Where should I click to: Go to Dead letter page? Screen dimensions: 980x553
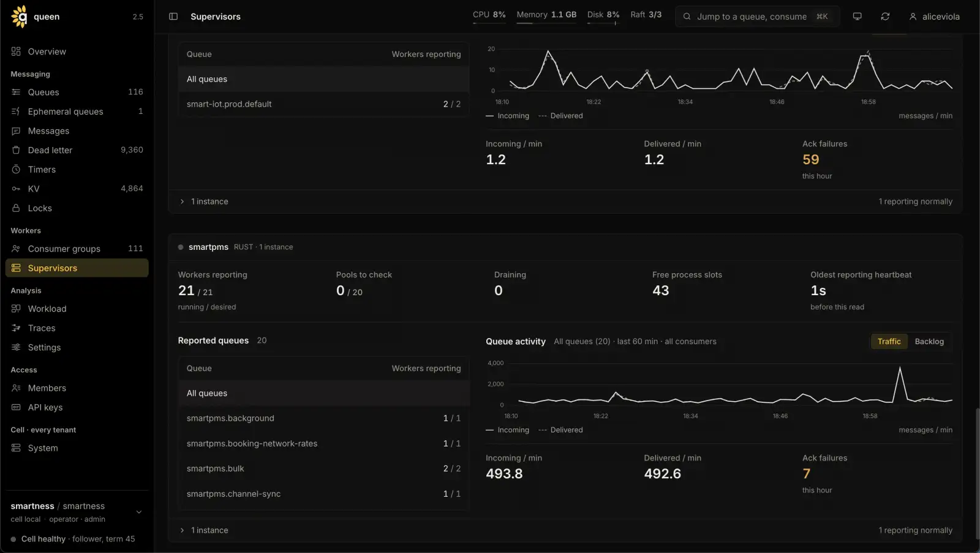pyautogui.click(x=77, y=150)
